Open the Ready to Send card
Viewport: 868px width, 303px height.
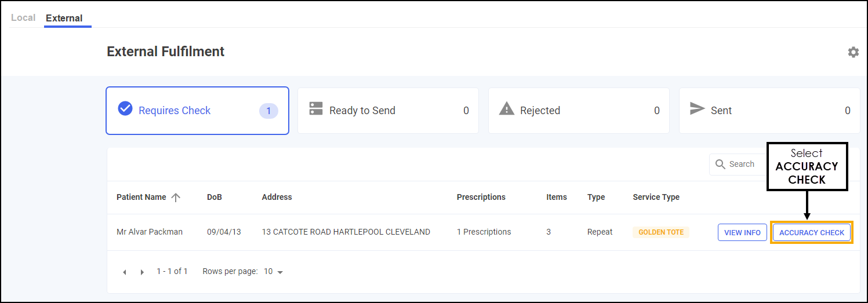(x=388, y=111)
